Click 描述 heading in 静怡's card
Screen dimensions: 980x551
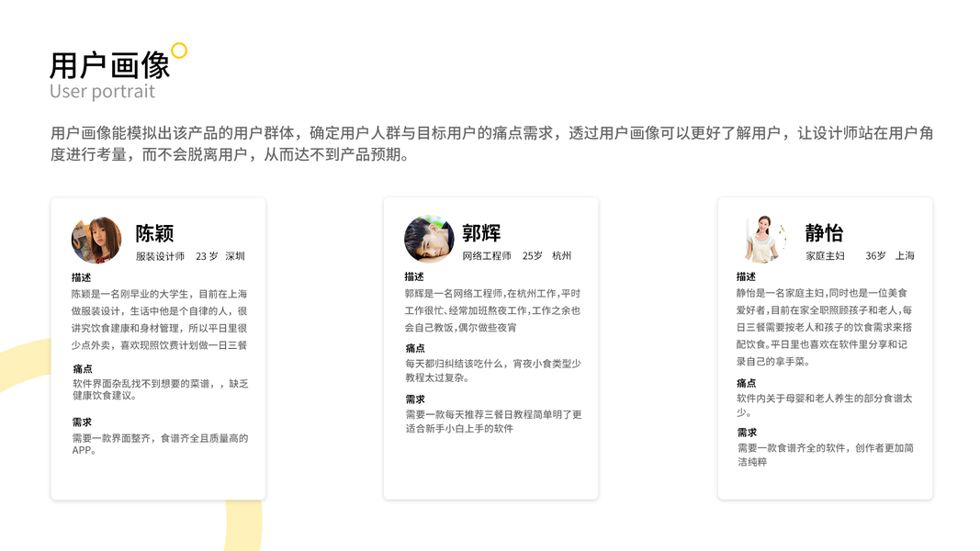tap(746, 276)
